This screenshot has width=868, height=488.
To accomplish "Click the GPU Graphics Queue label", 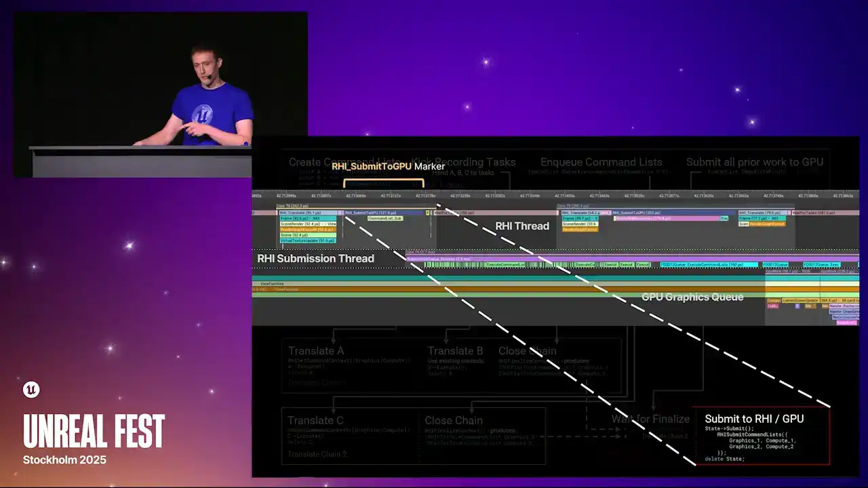I will (x=692, y=297).
